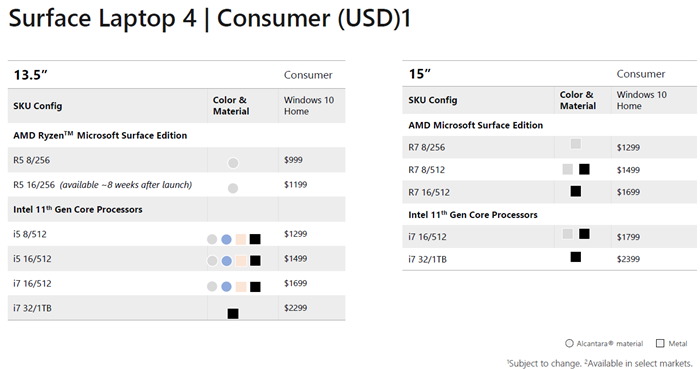This screenshot has width=700, height=369.
Task: Click the 15" table heading
Action: pyautogui.click(x=420, y=74)
